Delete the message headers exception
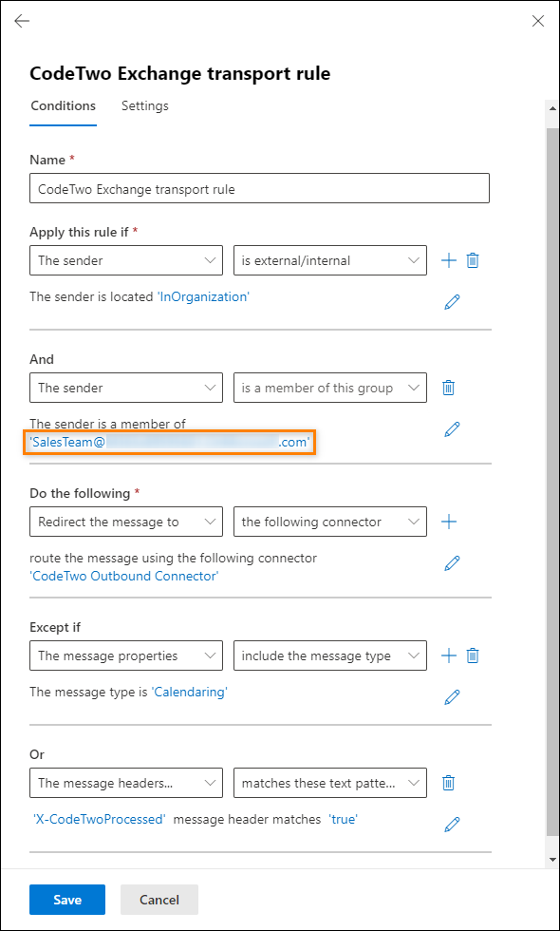Image resolution: width=560 pixels, height=931 pixels. [448, 783]
